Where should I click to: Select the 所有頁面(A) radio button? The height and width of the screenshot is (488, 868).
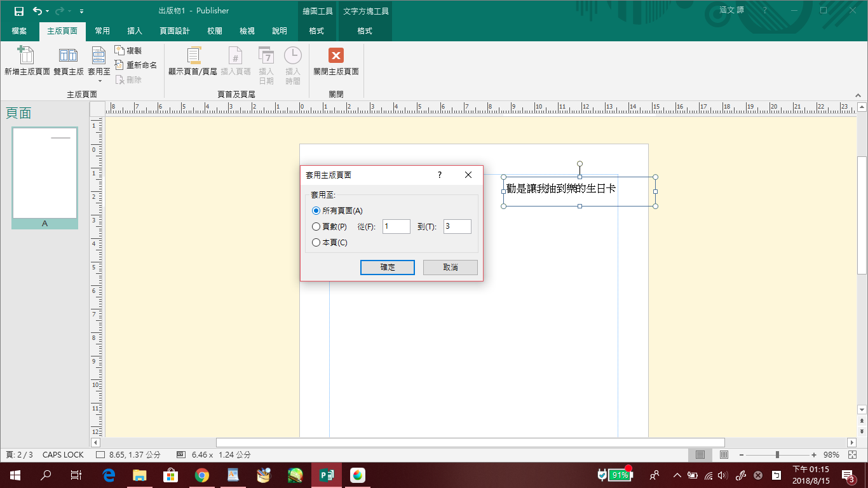pos(316,211)
